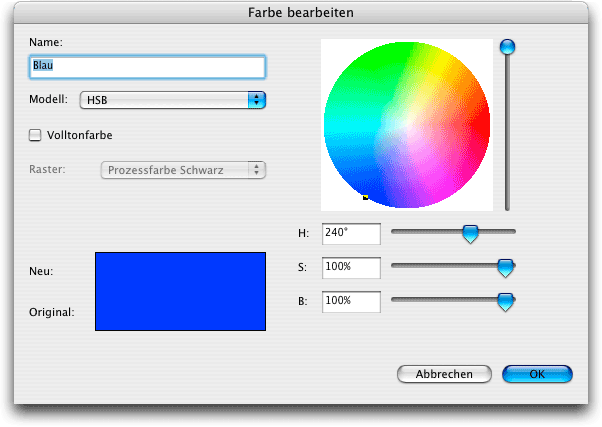Open the Raster dropdown Prozessfarbe Schwarz
Image resolution: width=602 pixels, height=427 pixels.
(x=183, y=170)
